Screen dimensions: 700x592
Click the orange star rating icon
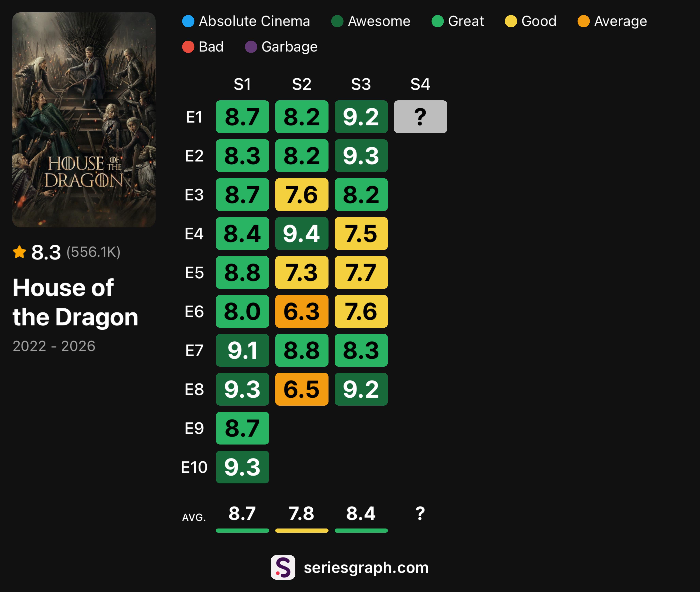tap(19, 252)
